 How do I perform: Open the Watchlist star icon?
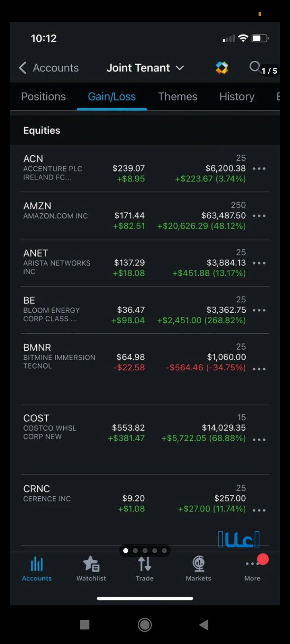[91, 564]
